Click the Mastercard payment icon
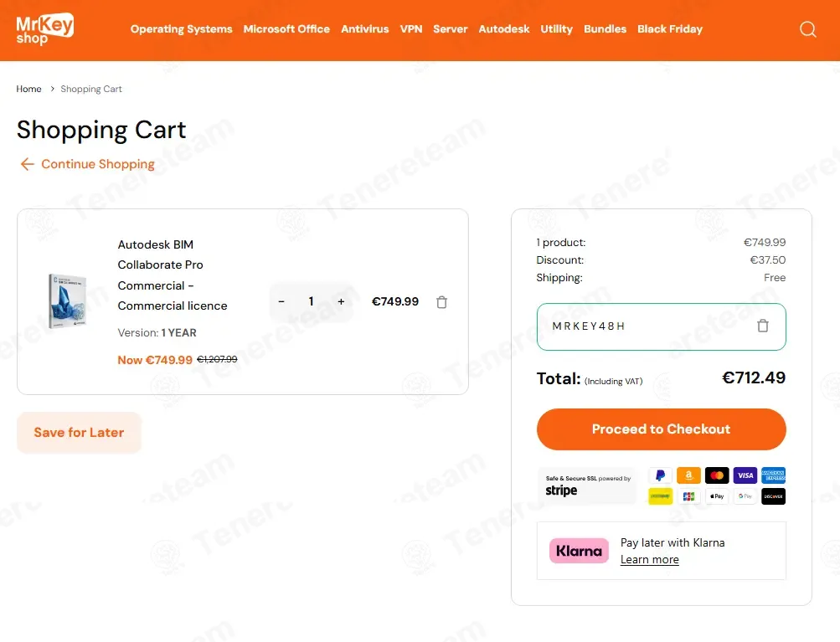Screen dimensions: 840x642 click(717, 475)
